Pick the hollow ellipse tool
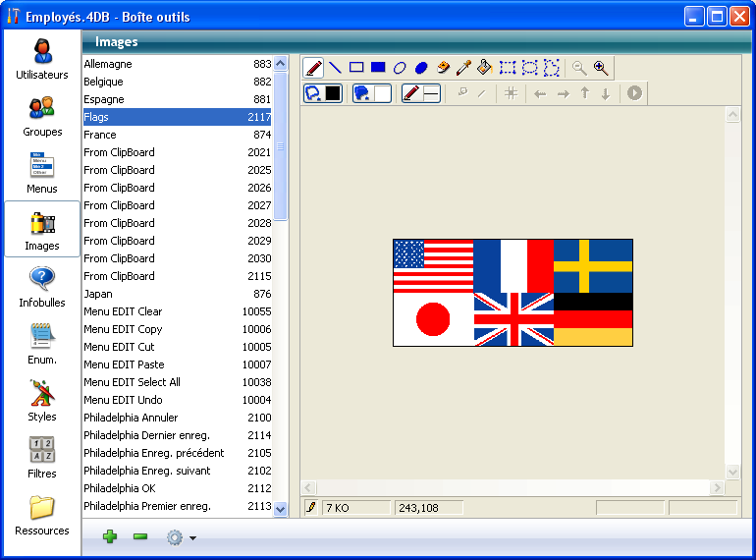Image resolution: width=756 pixels, height=560 pixels. [x=400, y=68]
